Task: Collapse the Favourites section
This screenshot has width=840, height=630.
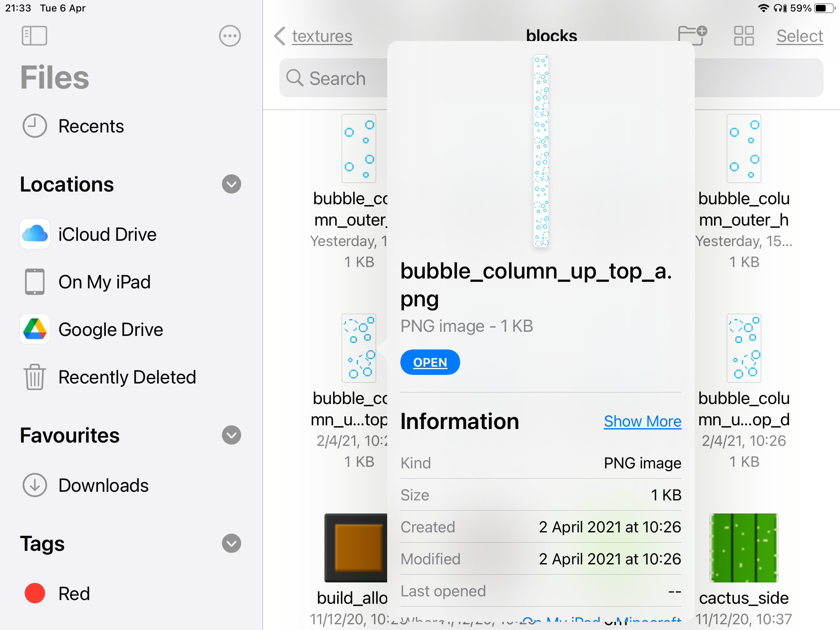Action: click(x=231, y=435)
